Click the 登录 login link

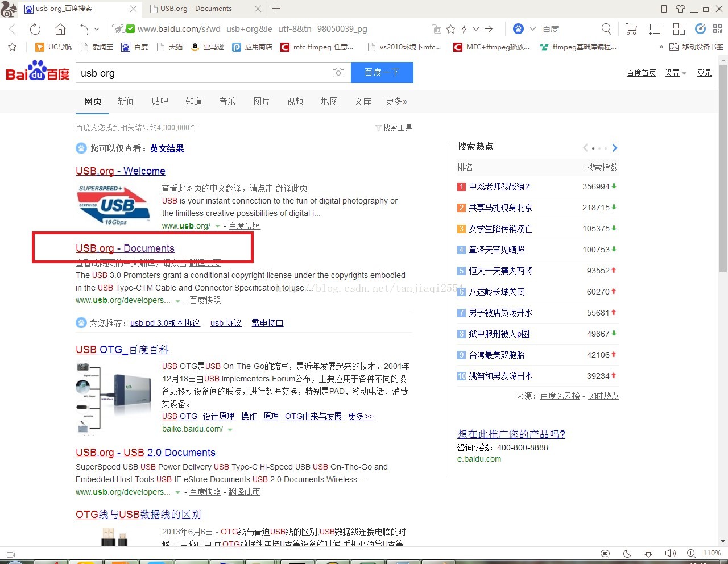click(705, 73)
